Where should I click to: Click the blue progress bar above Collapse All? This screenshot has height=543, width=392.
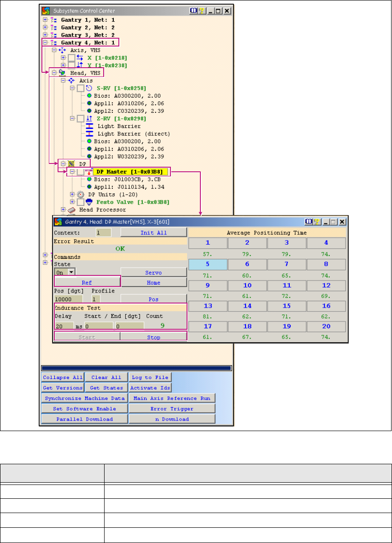[x=137, y=368]
